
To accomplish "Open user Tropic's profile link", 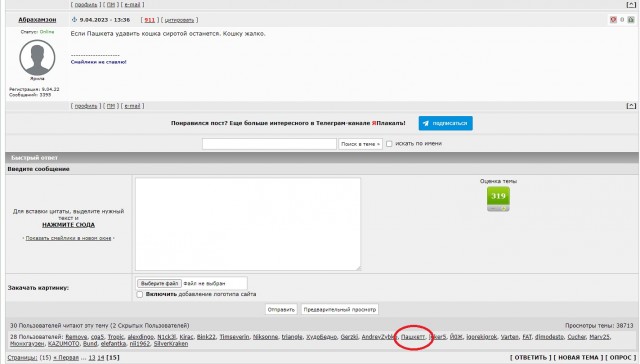I will tap(116, 337).
